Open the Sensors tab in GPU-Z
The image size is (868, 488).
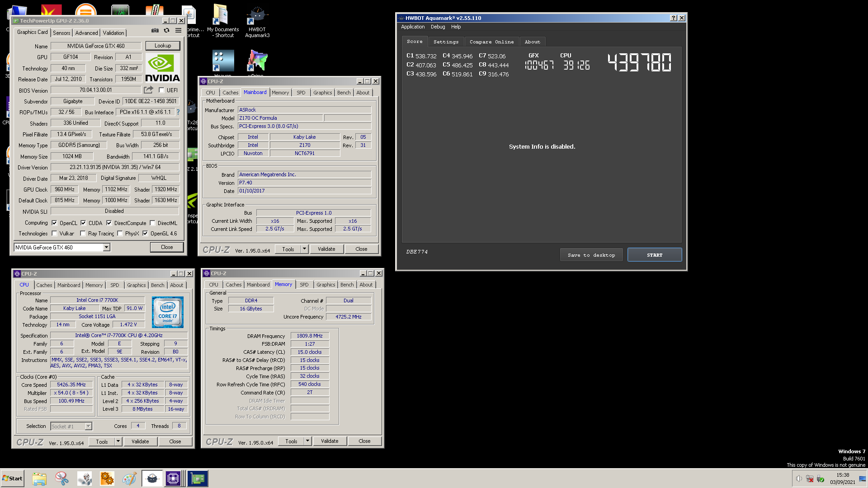[61, 33]
